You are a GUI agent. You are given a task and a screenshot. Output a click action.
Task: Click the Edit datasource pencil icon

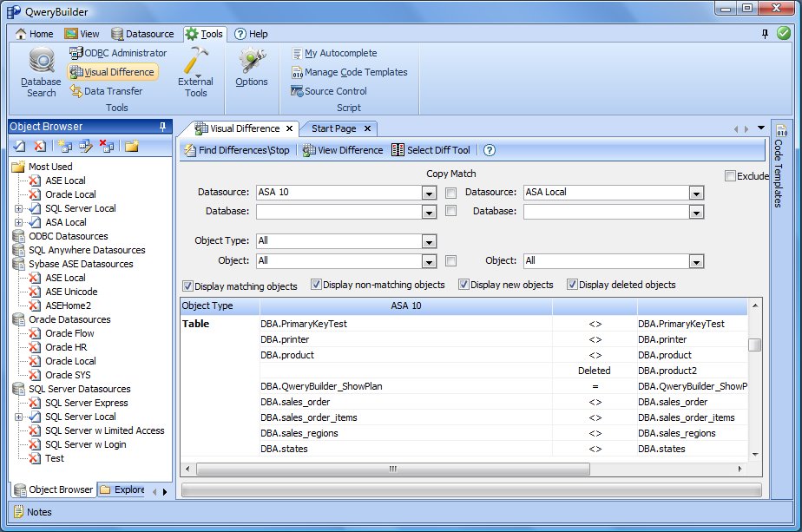[85, 147]
